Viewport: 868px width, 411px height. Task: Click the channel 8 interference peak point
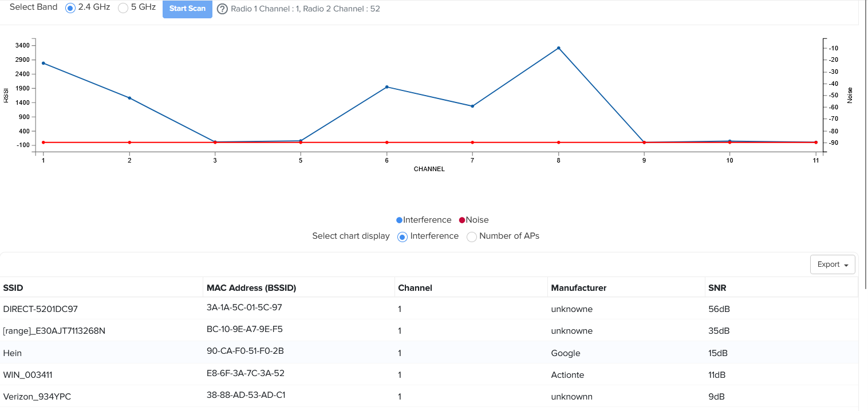[558, 48]
